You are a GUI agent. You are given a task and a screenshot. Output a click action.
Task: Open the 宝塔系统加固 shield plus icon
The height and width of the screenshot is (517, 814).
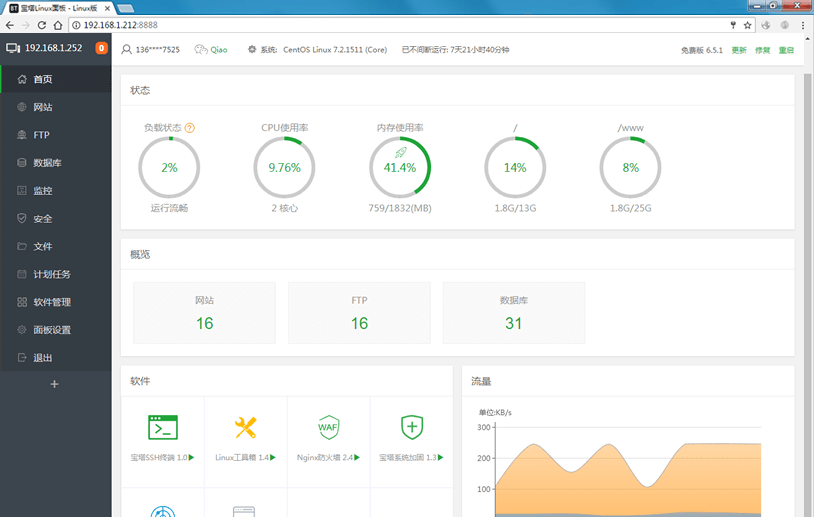412,427
